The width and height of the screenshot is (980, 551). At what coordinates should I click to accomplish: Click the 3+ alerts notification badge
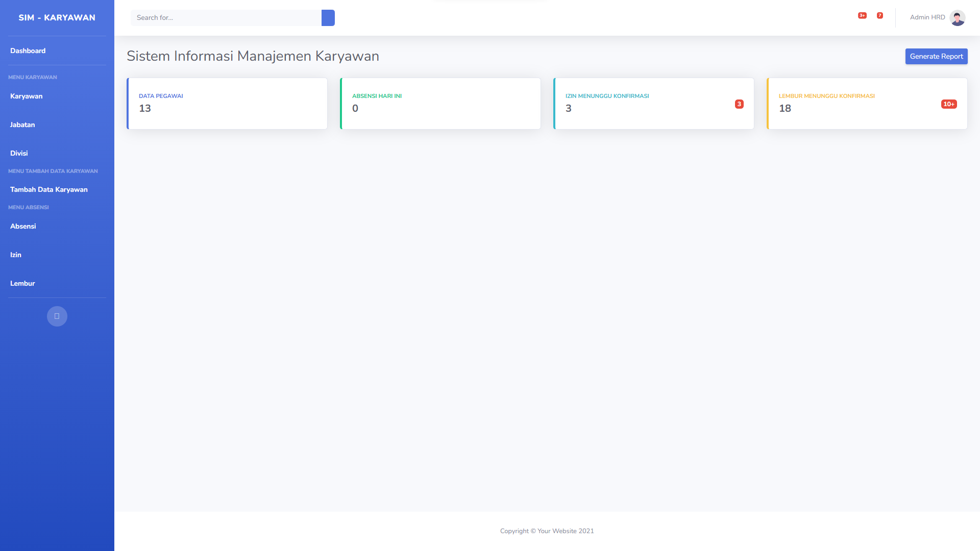[x=862, y=16]
